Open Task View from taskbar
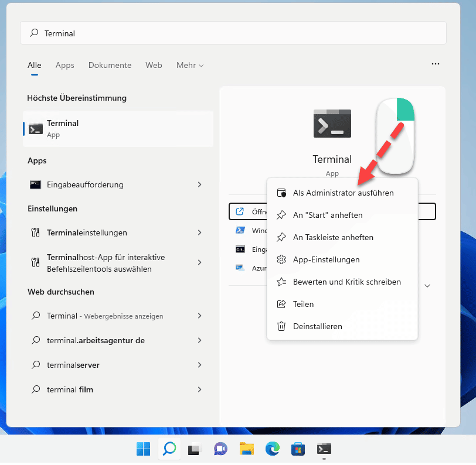The width and height of the screenshot is (476, 465). (195, 449)
